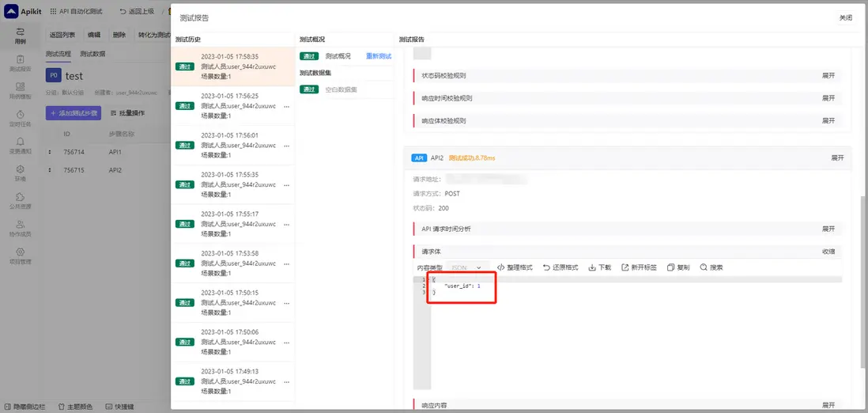Expand the 响应体校验规则 section

pyautogui.click(x=828, y=120)
